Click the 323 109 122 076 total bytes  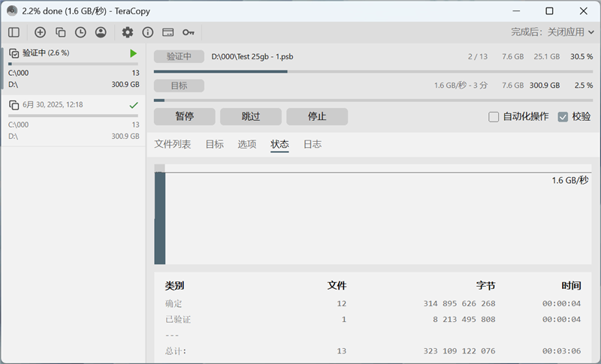coord(459,351)
